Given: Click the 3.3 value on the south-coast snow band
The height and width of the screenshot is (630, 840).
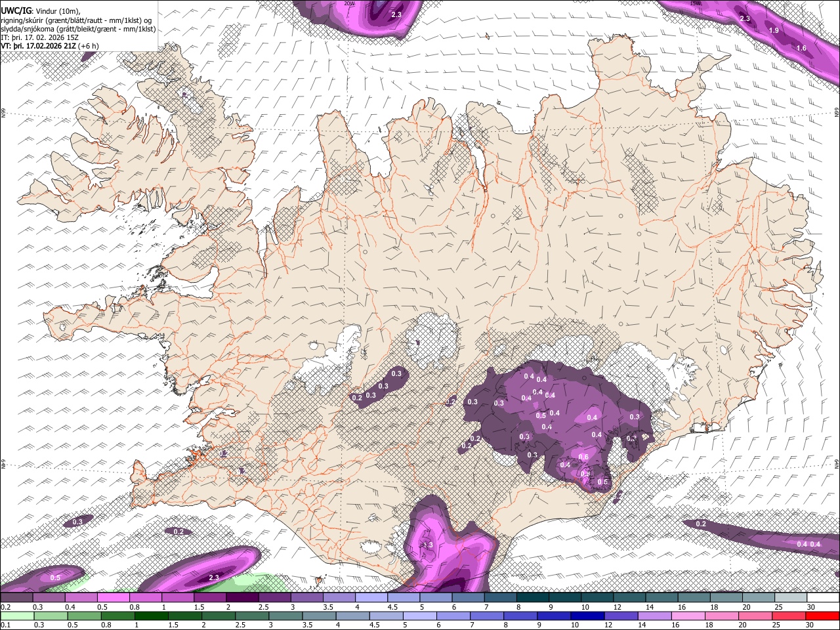Looking at the screenshot, I should tap(429, 545).
